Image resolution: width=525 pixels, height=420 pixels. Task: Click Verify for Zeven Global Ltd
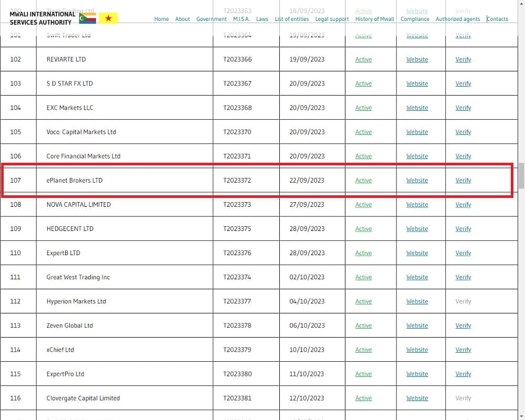tap(463, 325)
